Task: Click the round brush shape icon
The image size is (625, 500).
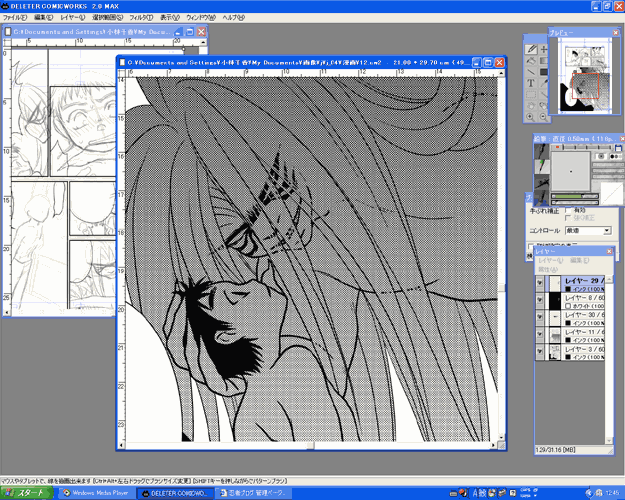Action: (601, 156)
